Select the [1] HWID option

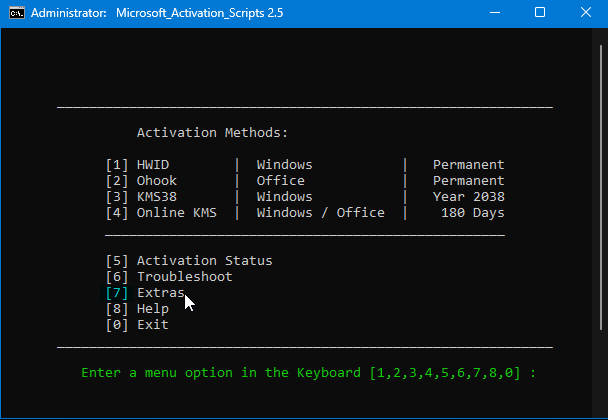click(x=138, y=165)
